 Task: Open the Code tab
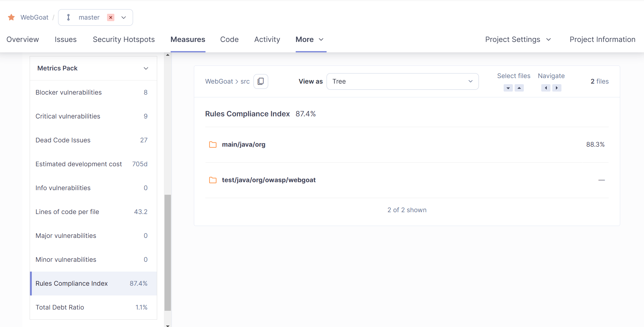[229, 39]
